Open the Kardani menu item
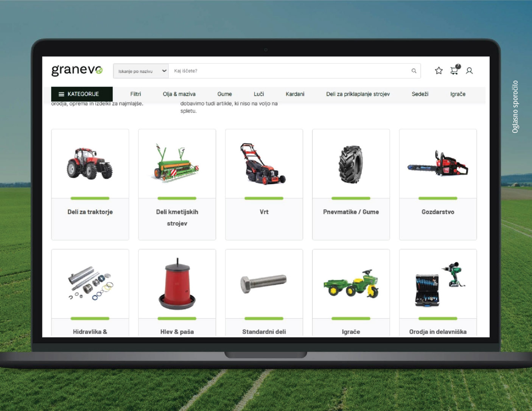This screenshot has width=532, height=411. coord(295,94)
